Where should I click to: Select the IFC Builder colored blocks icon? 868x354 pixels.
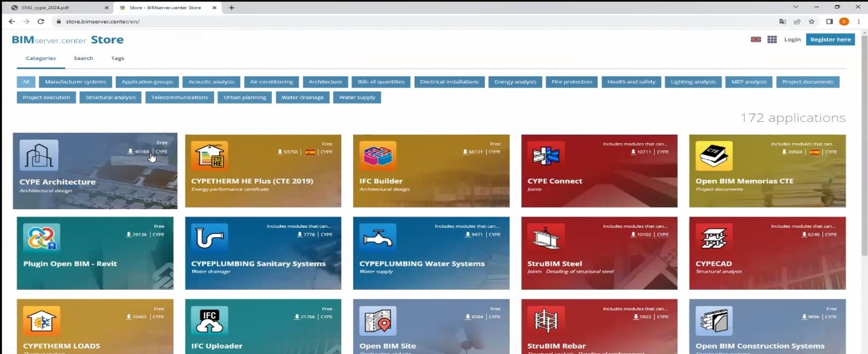tap(378, 156)
